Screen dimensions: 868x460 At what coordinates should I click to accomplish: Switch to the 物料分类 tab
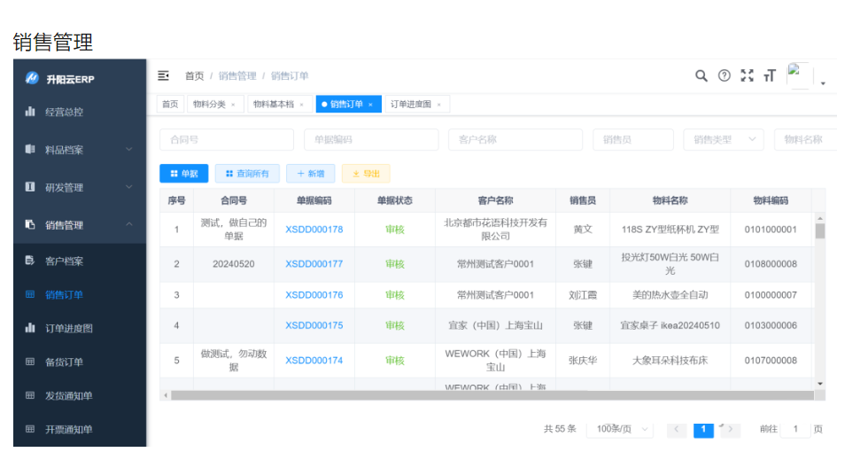pyautogui.click(x=209, y=105)
